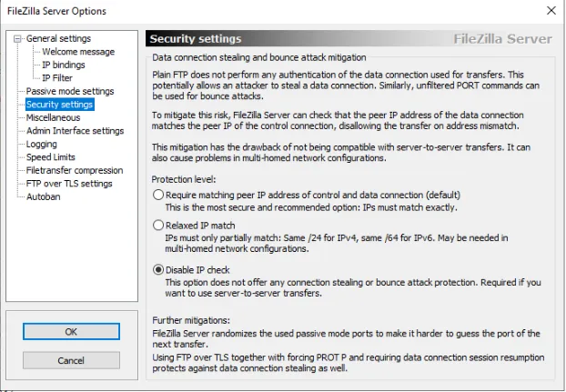Open General settings in the tree
This screenshot has height=392, width=566.
point(58,38)
